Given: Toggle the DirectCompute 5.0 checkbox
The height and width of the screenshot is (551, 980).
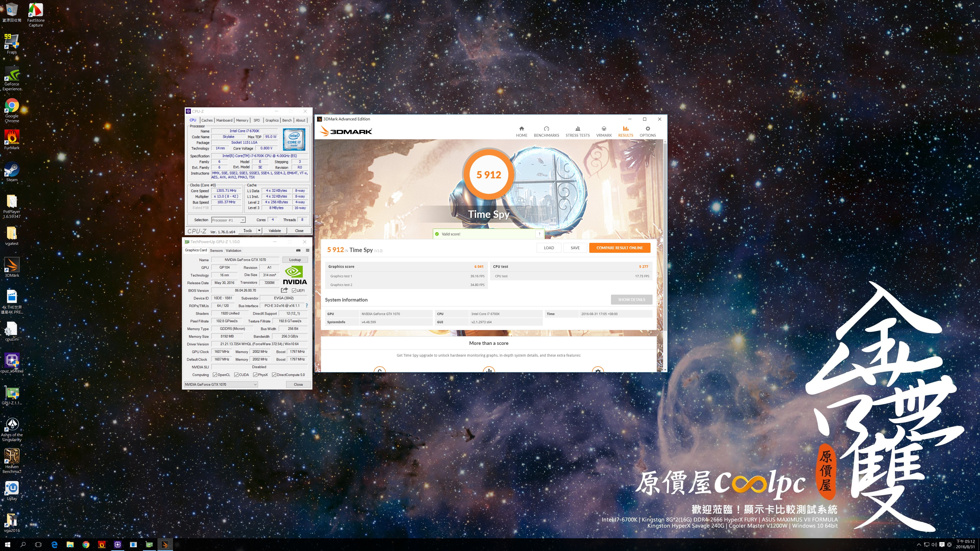Looking at the screenshot, I should tap(274, 374).
